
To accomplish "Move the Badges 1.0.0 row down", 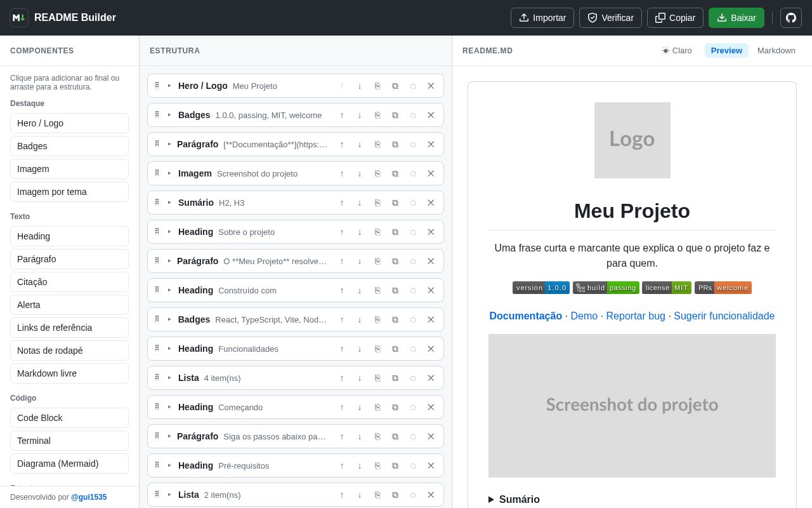I will [x=360, y=115].
